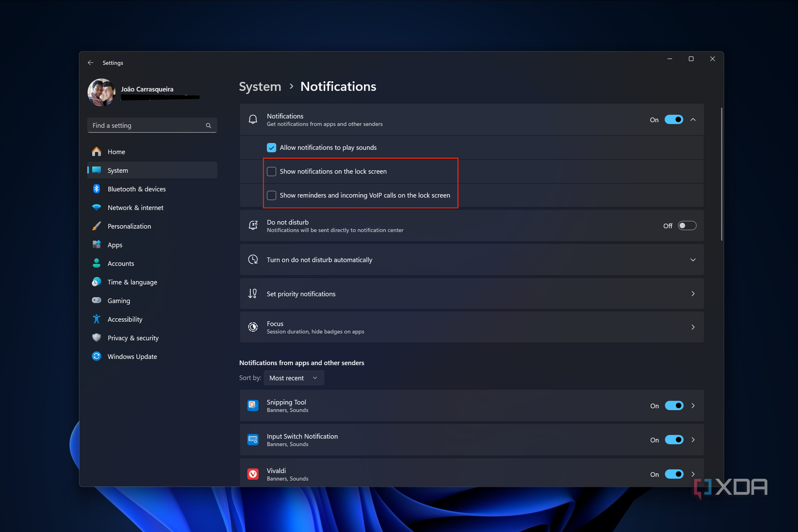Enable reminders and VoIP calls on lock screen
The height and width of the screenshot is (532, 798).
271,195
